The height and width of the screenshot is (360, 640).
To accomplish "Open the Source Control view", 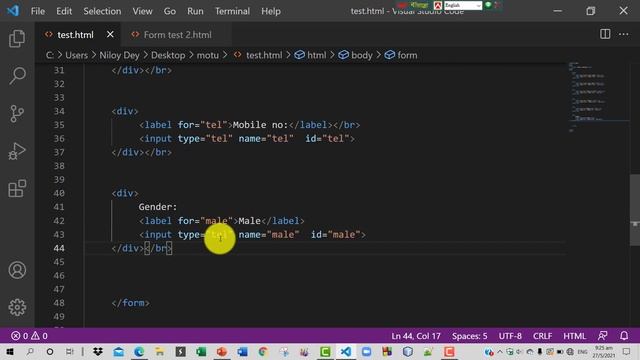I will click(17, 113).
